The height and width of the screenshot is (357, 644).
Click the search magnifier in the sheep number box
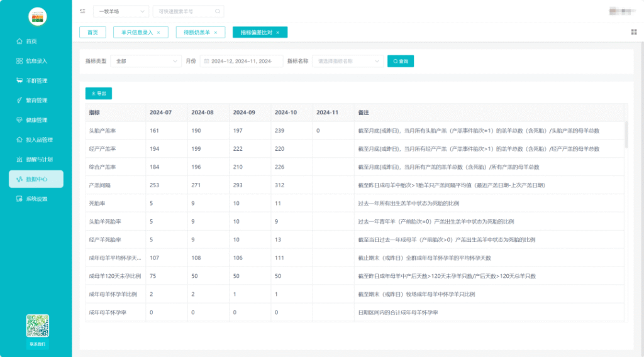[217, 11]
